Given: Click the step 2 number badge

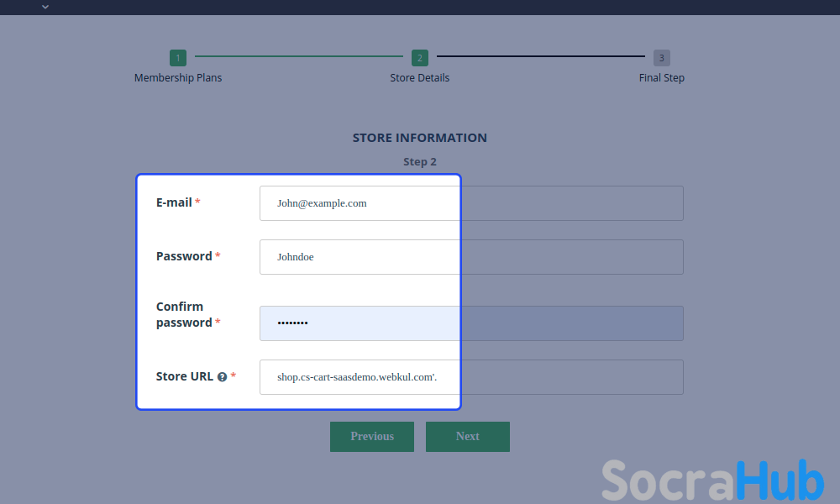Looking at the screenshot, I should [x=420, y=58].
